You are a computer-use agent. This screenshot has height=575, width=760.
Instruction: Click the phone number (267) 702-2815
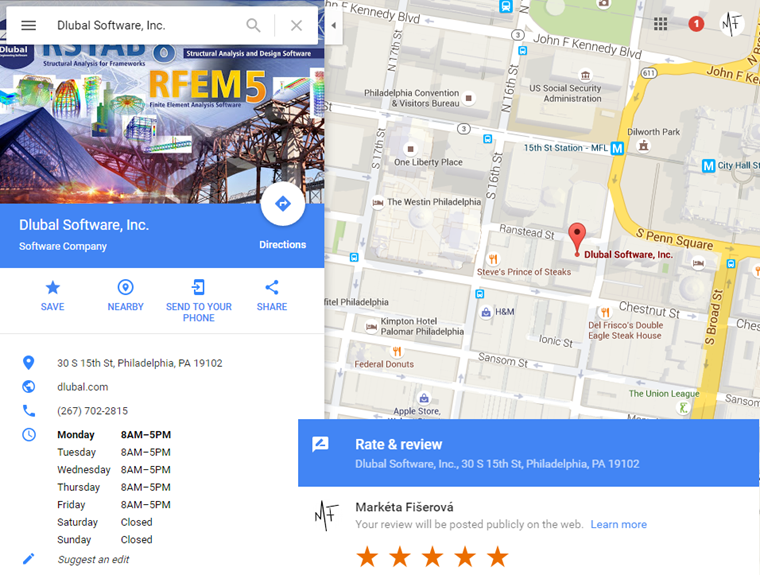pyautogui.click(x=93, y=411)
